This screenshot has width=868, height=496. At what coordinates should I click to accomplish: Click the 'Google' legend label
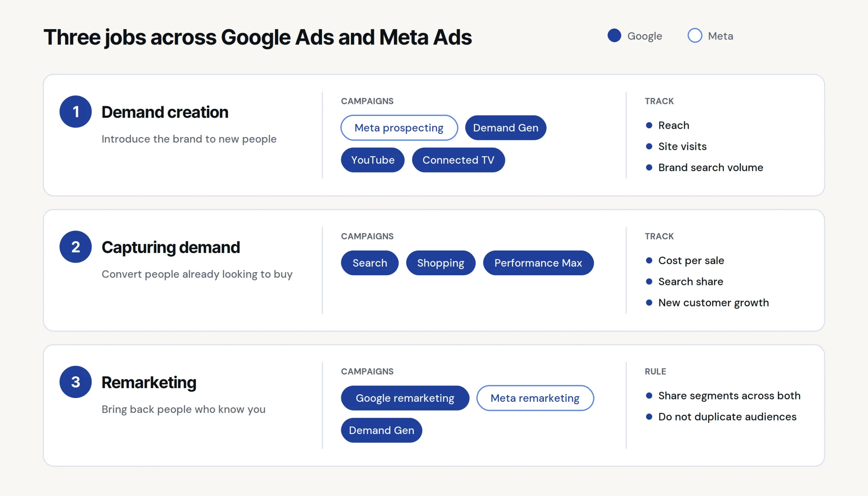coord(645,36)
